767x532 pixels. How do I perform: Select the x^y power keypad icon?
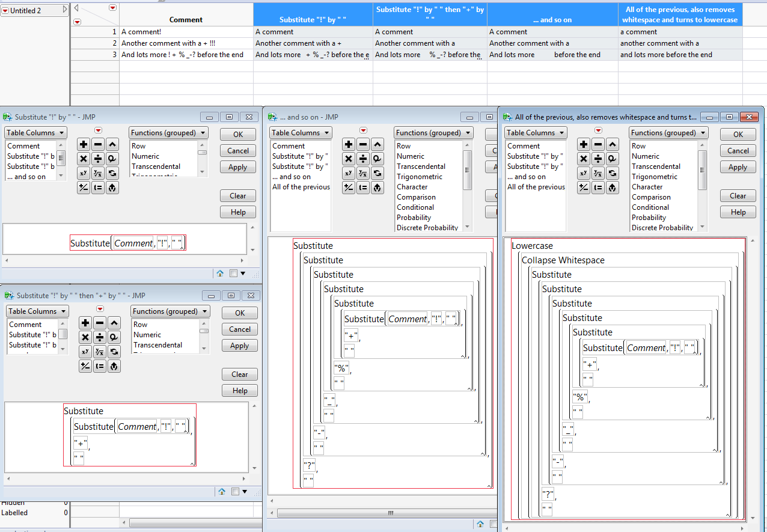(x=85, y=173)
